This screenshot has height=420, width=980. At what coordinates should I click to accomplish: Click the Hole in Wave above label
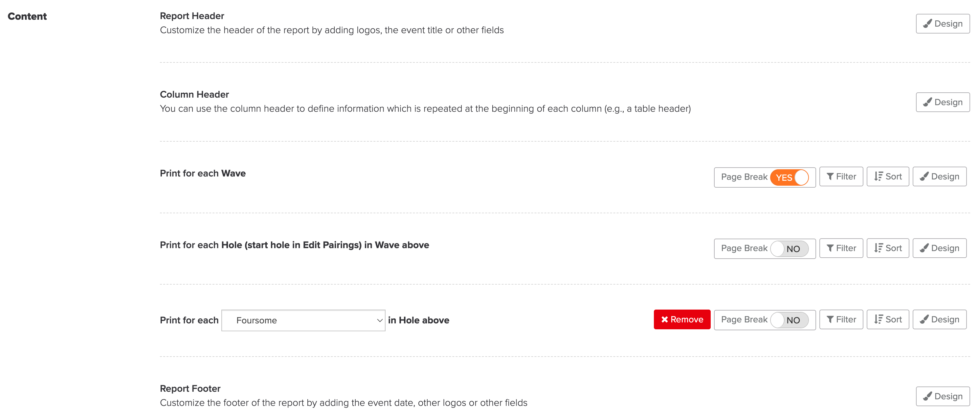point(294,245)
